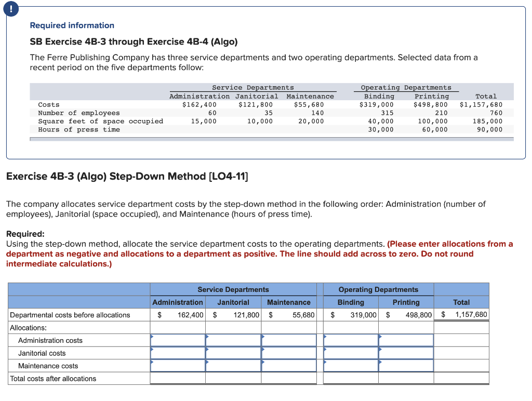Click 'Total costs after allocations' row label
This screenshot has width=532, height=401.
(53, 379)
